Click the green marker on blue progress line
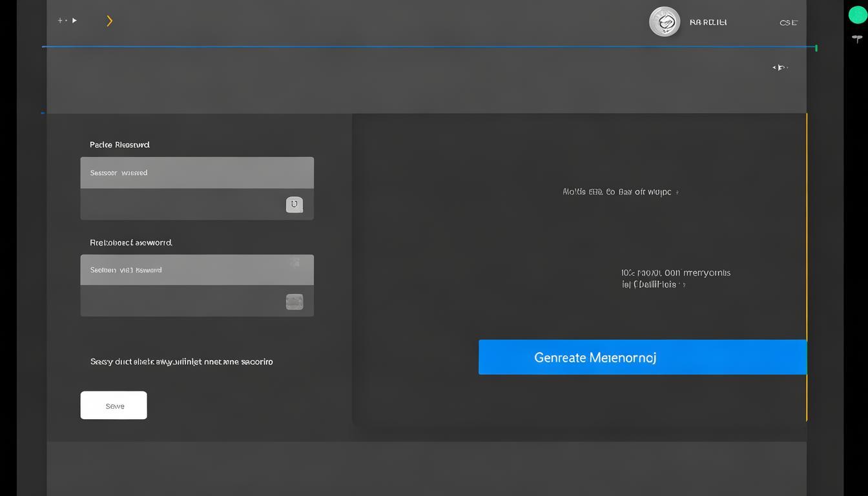The width and height of the screenshot is (868, 496). (816, 48)
